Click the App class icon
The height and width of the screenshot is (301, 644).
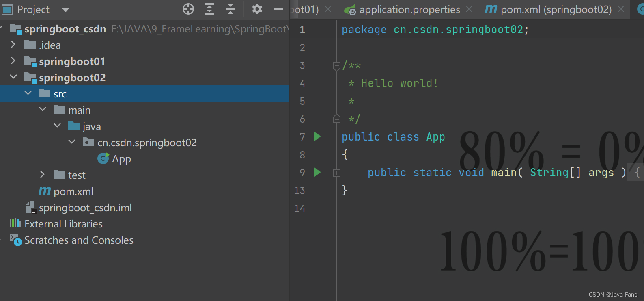pos(103,158)
